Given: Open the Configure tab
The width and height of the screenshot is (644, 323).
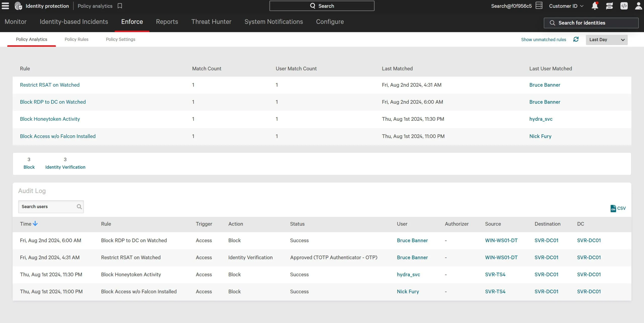Looking at the screenshot, I should (x=330, y=22).
